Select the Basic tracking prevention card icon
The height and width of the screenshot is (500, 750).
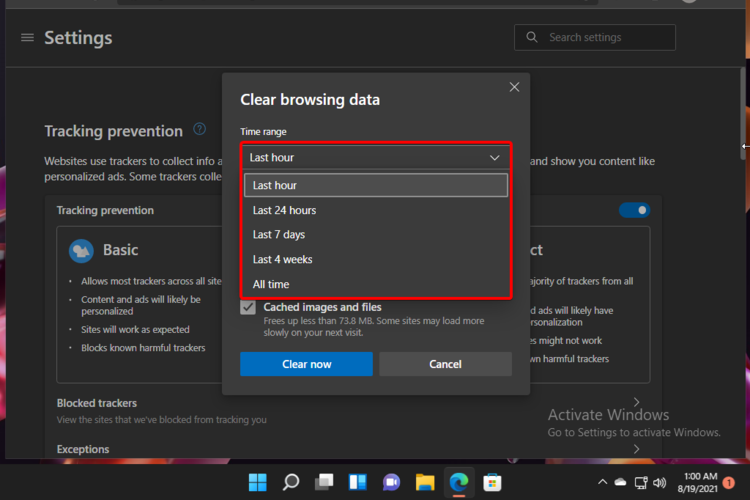tap(81, 251)
